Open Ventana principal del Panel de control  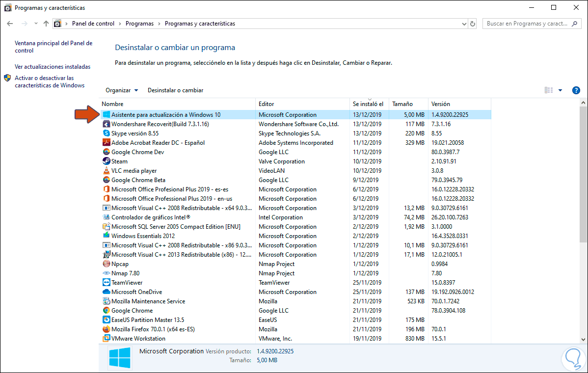53,47
